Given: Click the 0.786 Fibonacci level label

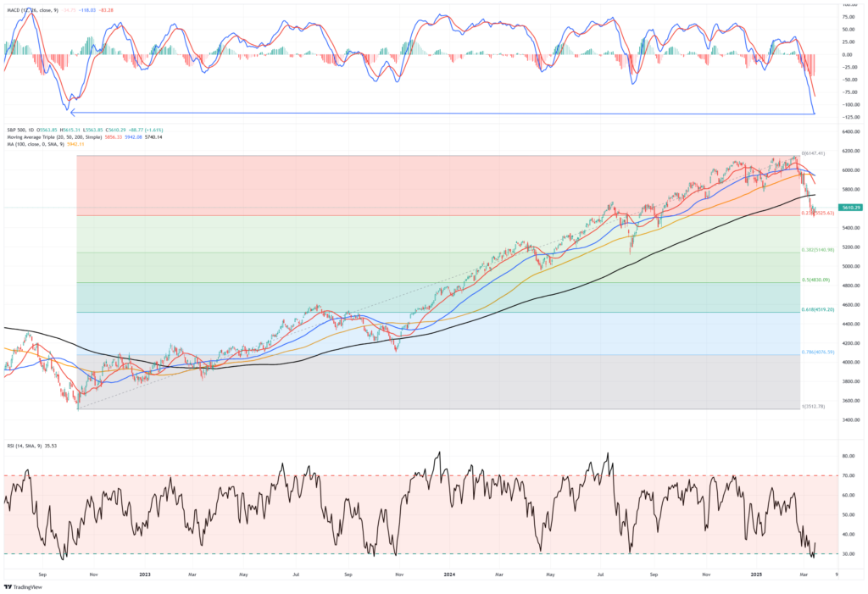Looking at the screenshot, I should (x=818, y=353).
